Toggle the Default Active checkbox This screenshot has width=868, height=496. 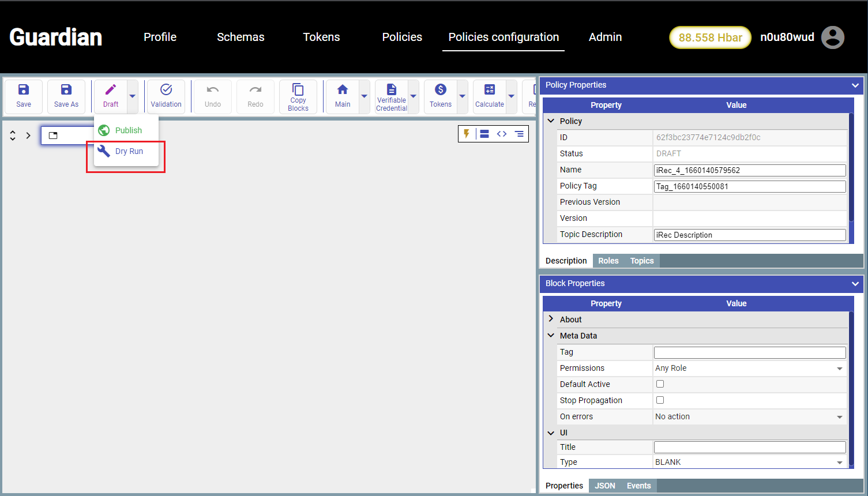click(x=660, y=384)
